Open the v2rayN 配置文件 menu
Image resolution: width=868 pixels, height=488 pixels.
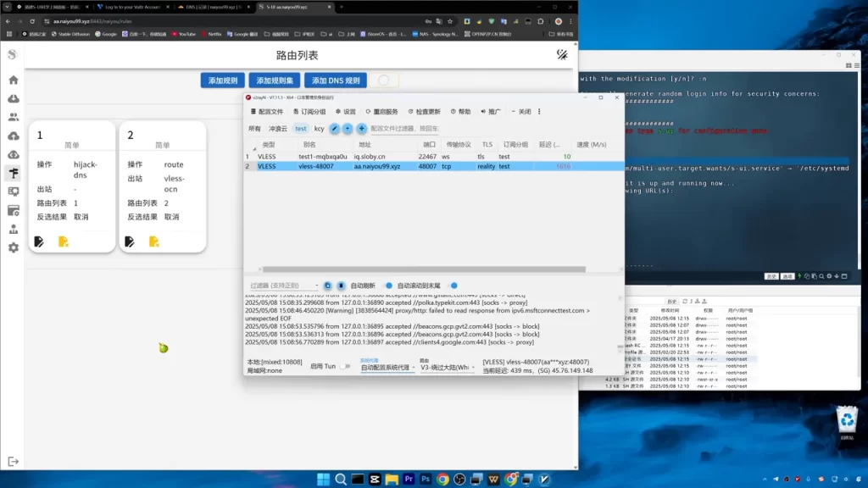click(267, 112)
